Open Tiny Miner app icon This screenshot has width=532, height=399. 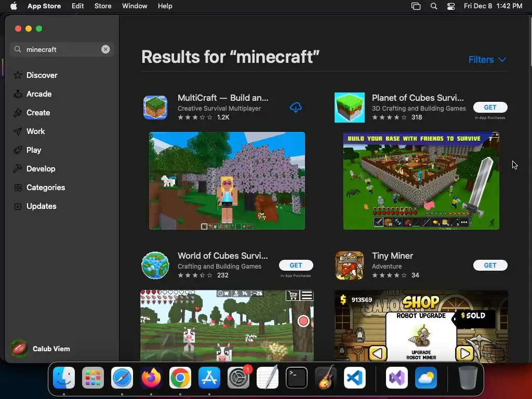[350, 265]
